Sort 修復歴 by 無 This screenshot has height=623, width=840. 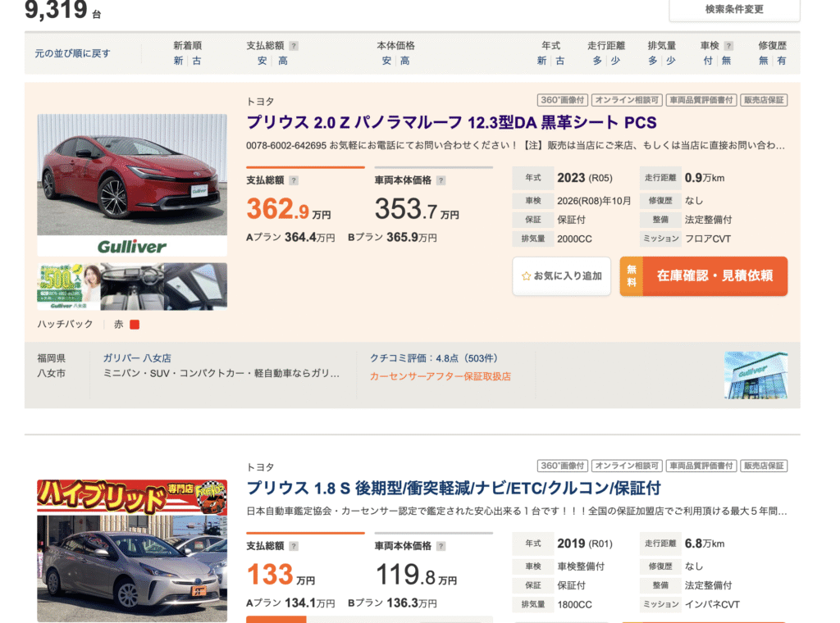tap(764, 61)
